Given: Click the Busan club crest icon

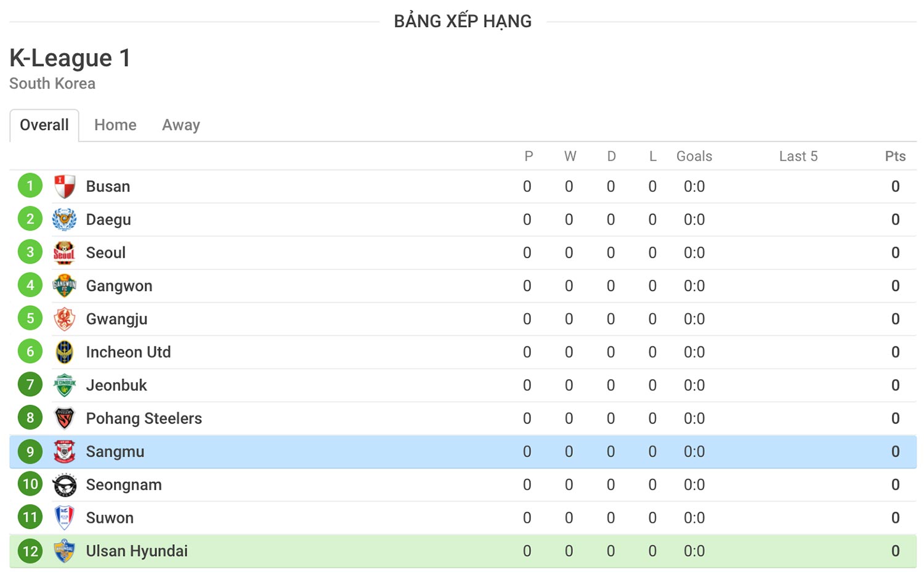Looking at the screenshot, I should point(65,186).
